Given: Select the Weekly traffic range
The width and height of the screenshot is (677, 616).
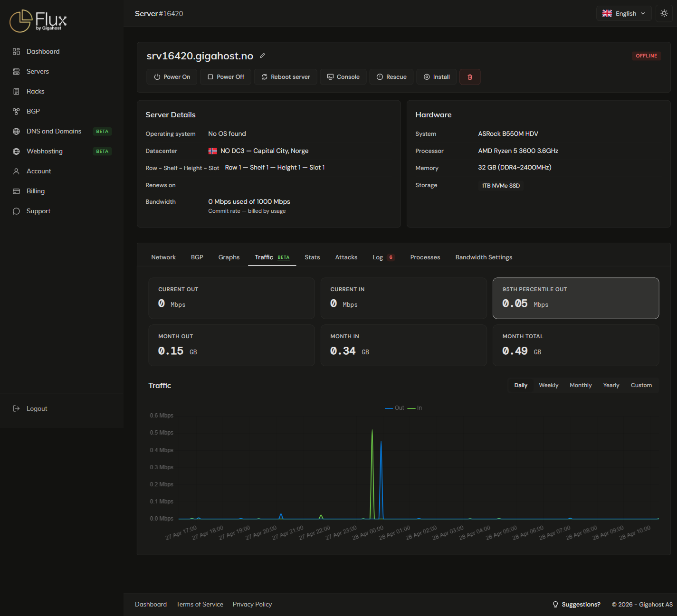Looking at the screenshot, I should 548,385.
